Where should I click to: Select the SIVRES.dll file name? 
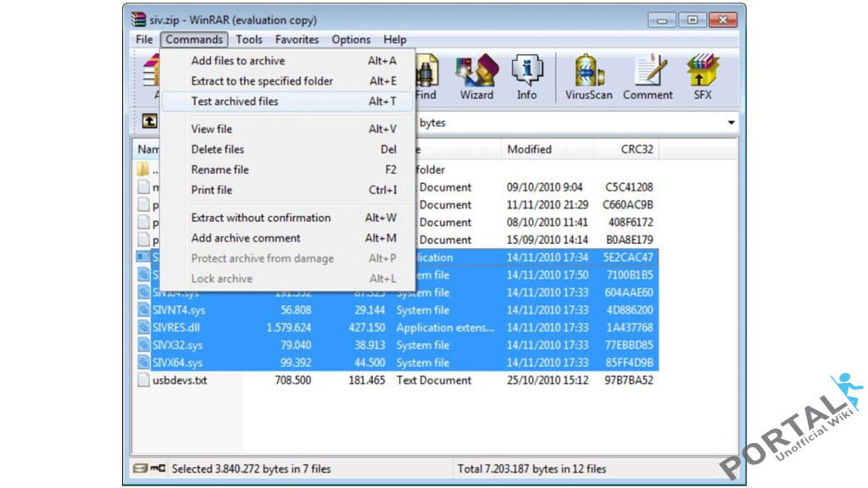pos(176,328)
